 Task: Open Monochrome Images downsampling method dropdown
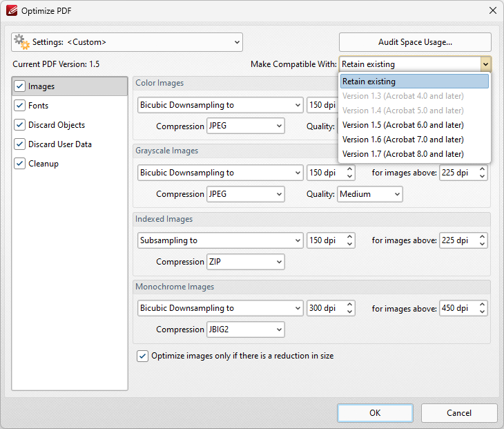tap(220, 308)
